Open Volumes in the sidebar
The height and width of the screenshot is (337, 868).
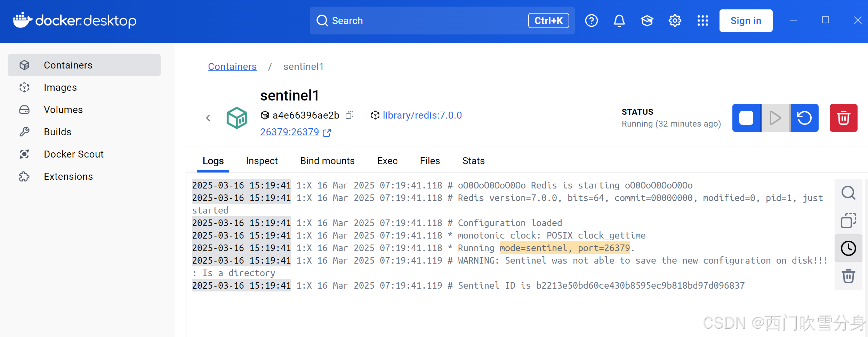(84, 110)
